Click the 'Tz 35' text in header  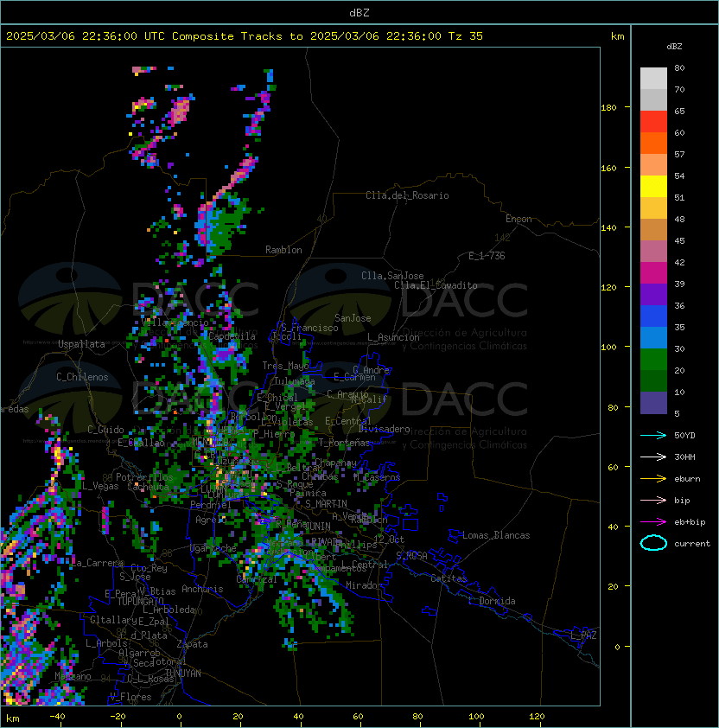466,36
